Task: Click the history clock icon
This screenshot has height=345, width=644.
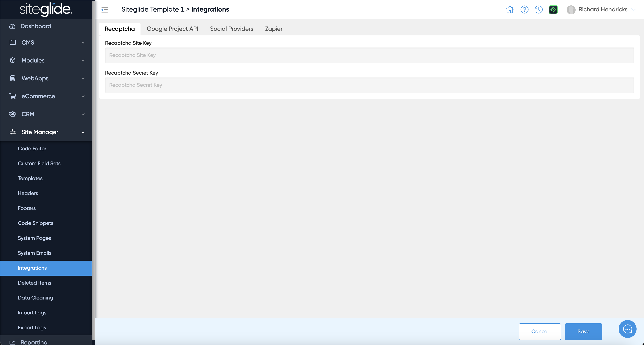Action: pos(539,10)
